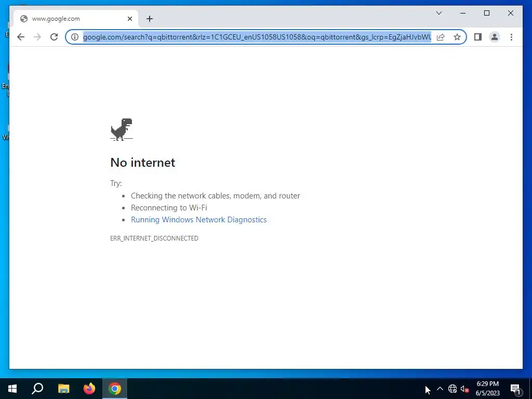Select the www.google.com tab
This screenshot has width=532, height=399.
coord(76,19)
